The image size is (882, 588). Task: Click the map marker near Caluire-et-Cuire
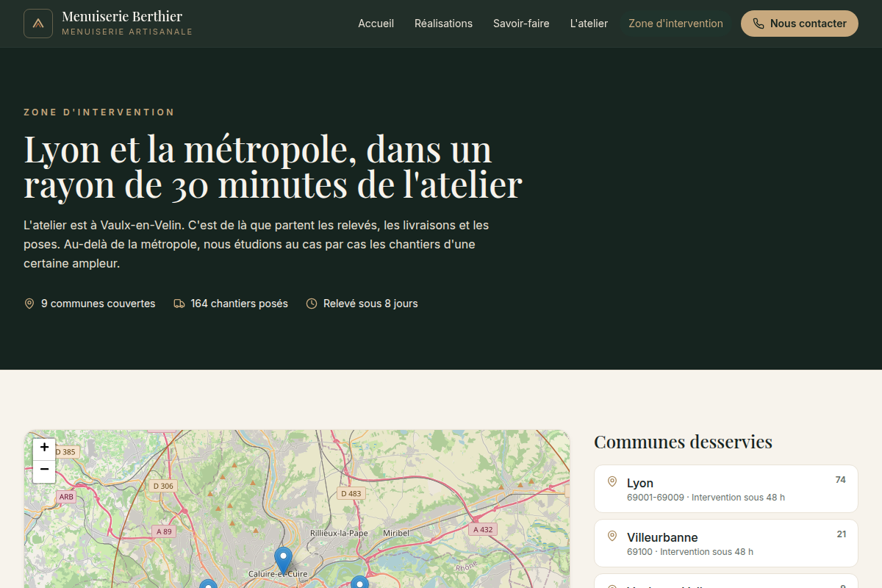pos(283,560)
